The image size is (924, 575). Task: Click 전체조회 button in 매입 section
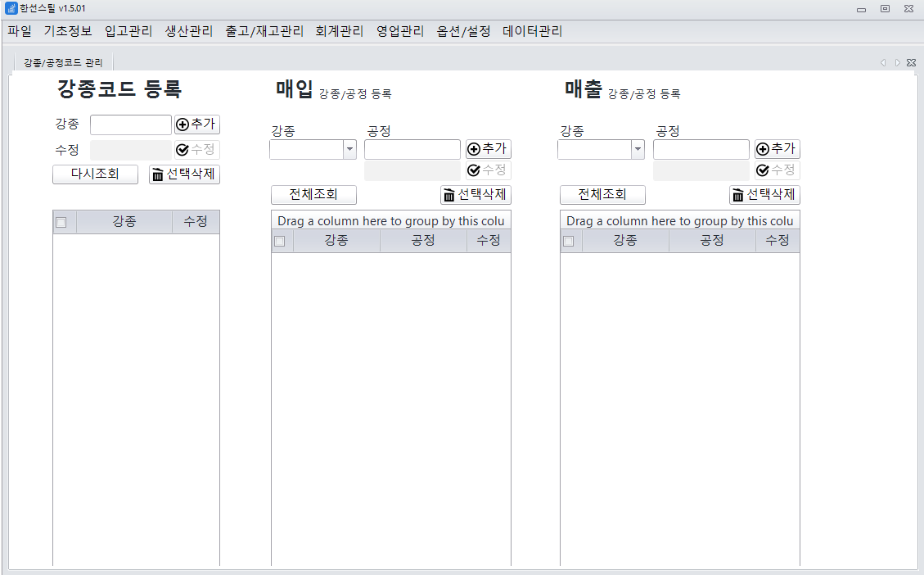313,195
